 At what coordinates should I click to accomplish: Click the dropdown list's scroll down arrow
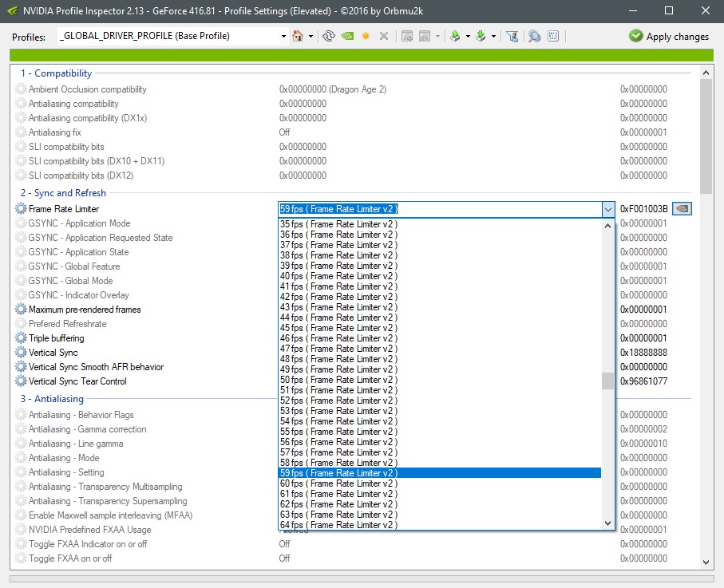pos(607,523)
